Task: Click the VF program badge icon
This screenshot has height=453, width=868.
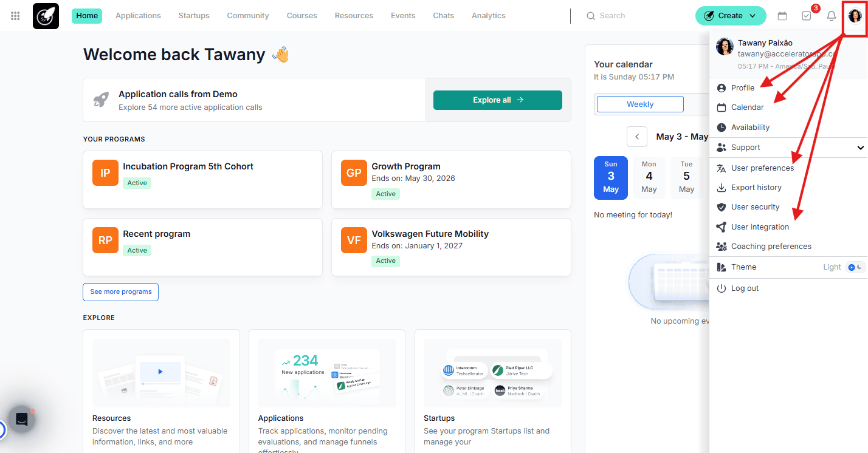Action: [354, 240]
